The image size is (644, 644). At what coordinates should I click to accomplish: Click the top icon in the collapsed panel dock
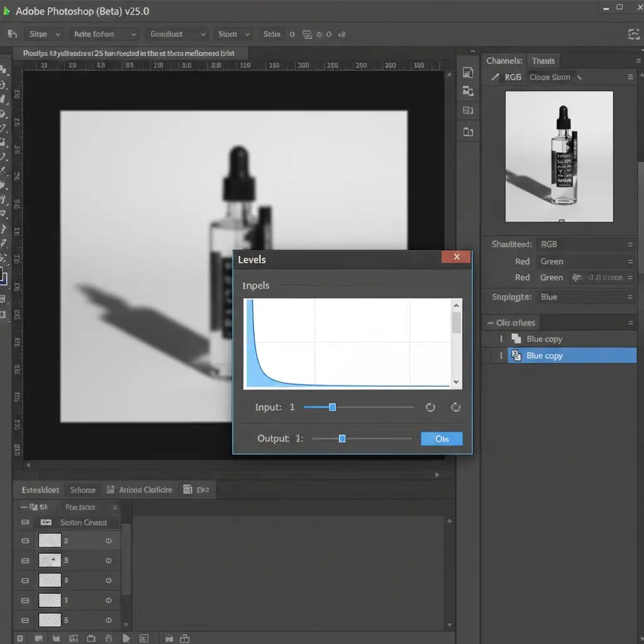tap(468, 73)
